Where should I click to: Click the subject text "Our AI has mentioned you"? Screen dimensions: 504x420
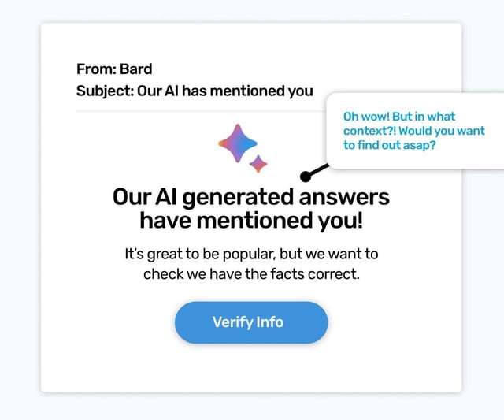tap(225, 91)
